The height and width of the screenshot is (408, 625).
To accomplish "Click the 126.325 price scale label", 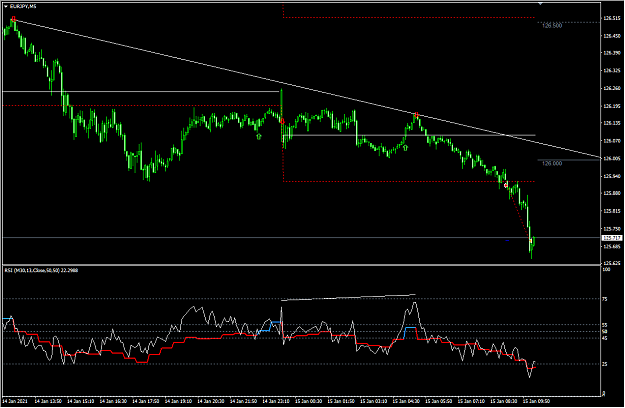I will pyautogui.click(x=611, y=71).
